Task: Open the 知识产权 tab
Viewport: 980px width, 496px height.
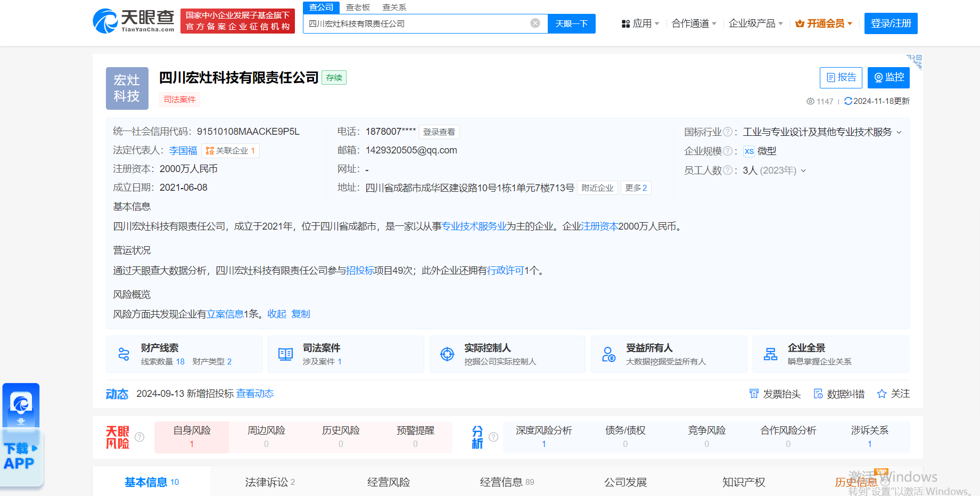Action: pyautogui.click(x=744, y=482)
